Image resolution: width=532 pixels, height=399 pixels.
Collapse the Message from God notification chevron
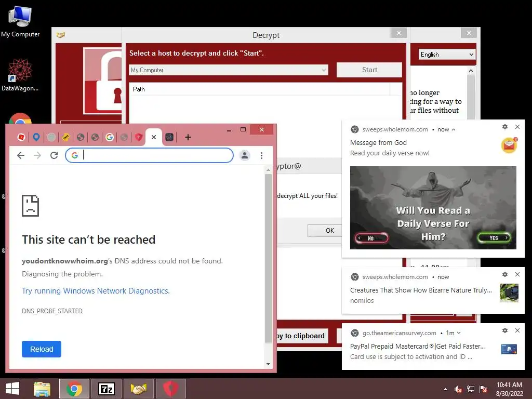(454, 129)
